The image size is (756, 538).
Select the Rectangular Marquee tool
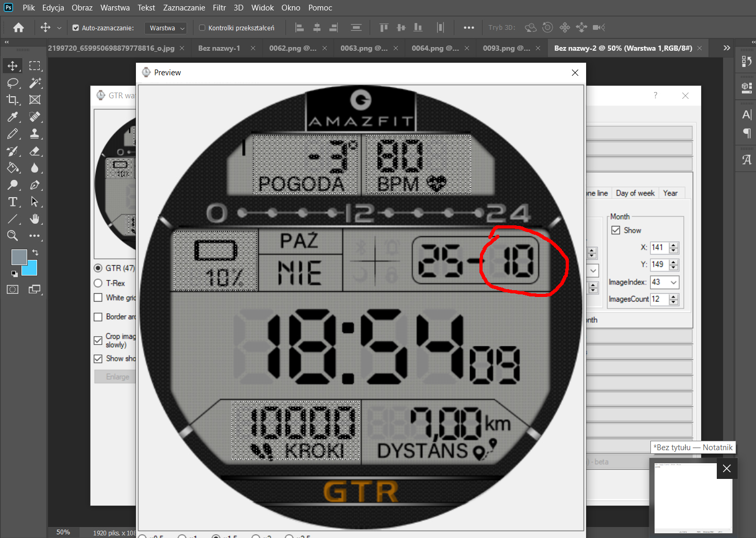click(35, 66)
